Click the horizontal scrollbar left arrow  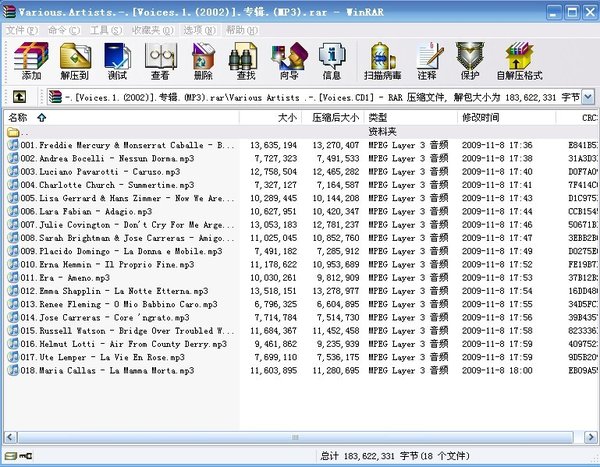[10, 437]
